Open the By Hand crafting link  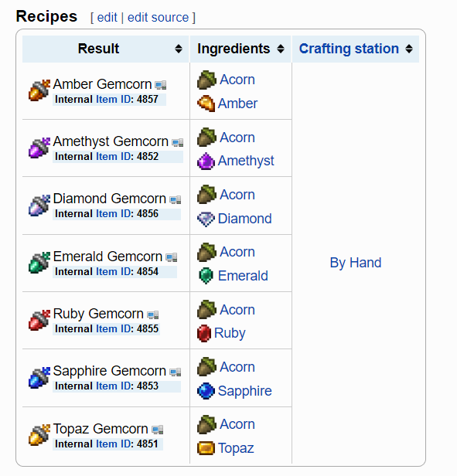[x=356, y=263]
